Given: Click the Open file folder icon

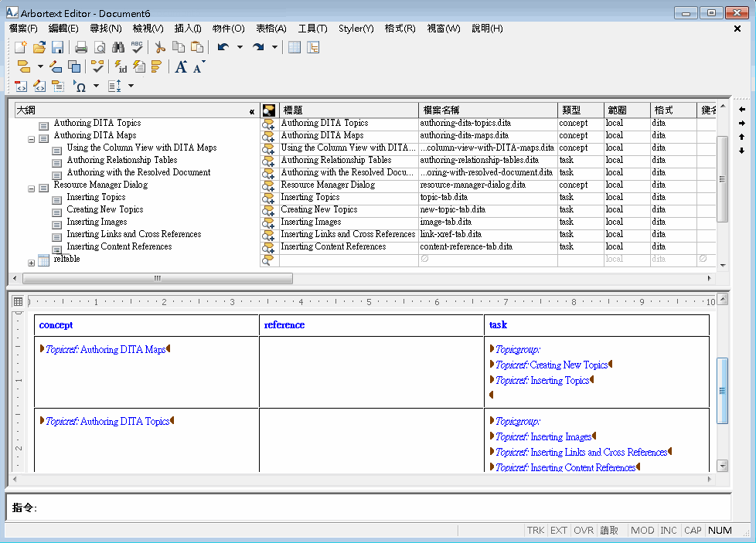Looking at the screenshot, I should click(x=39, y=47).
